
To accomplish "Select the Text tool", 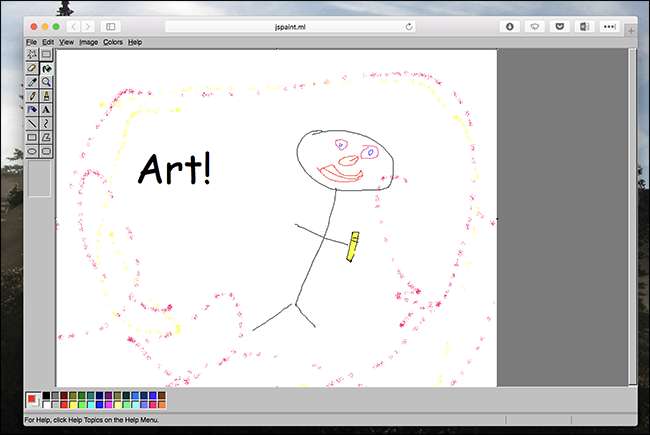I will 46,110.
